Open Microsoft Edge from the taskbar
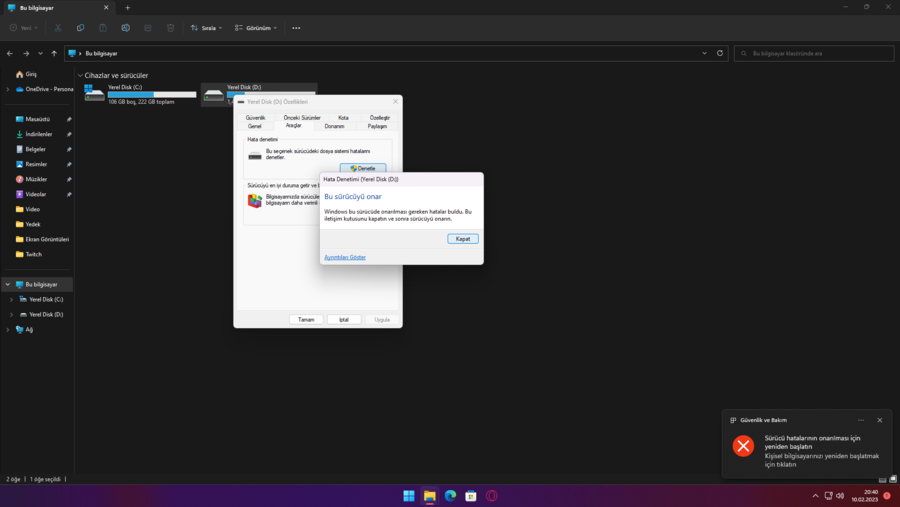 coord(450,496)
